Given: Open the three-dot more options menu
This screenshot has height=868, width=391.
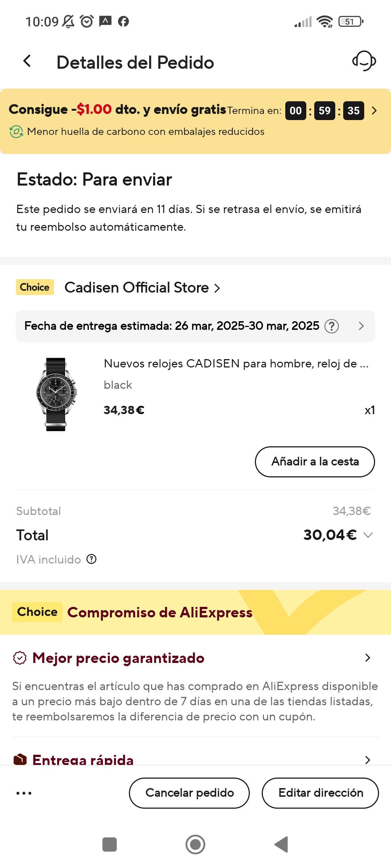Looking at the screenshot, I should click(24, 793).
